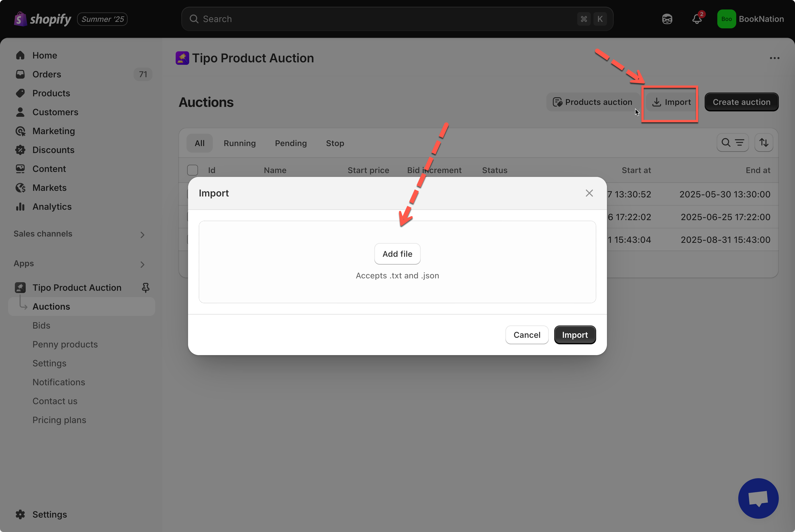The image size is (795, 532).
Task: Open the notifications bell icon
Action: [x=697, y=19]
